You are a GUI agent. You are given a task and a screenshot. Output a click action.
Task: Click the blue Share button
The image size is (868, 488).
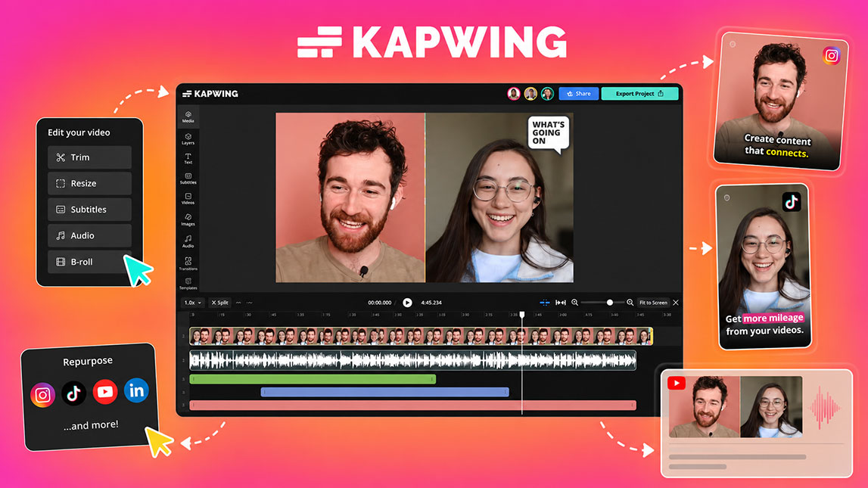tap(578, 94)
